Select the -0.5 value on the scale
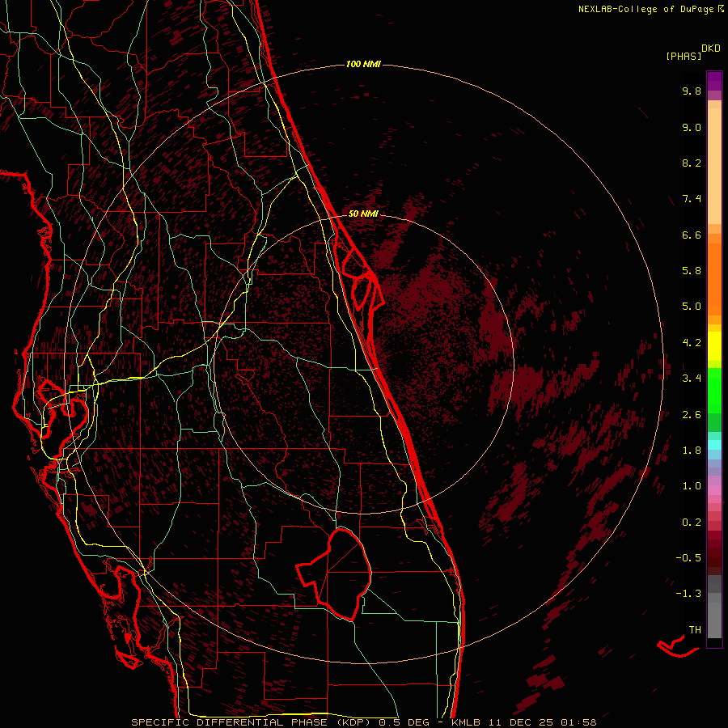This screenshot has height=728, width=728. (x=688, y=558)
